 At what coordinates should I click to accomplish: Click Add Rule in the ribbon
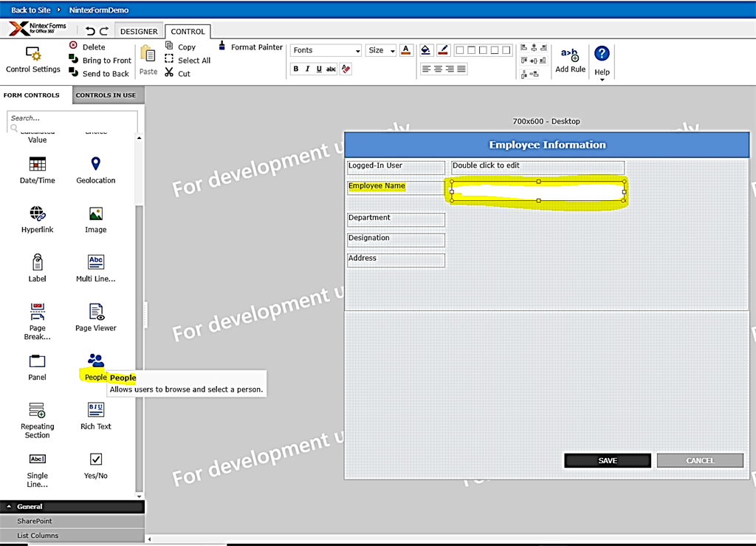pyautogui.click(x=569, y=61)
